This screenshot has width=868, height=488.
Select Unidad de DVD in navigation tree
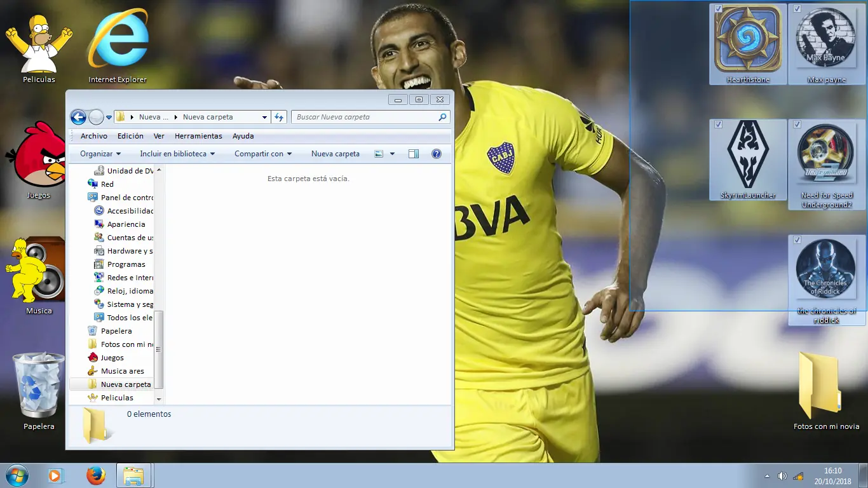click(x=130, y=171)
